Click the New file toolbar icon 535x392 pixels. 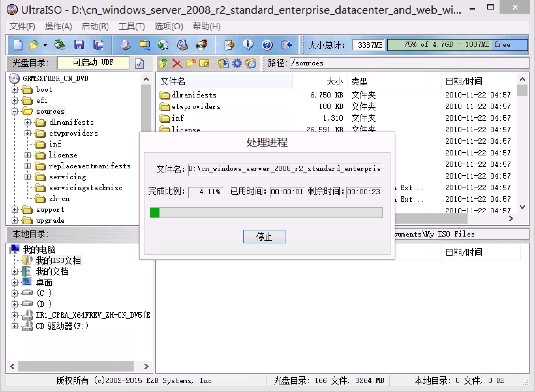(x=18, y=45)
